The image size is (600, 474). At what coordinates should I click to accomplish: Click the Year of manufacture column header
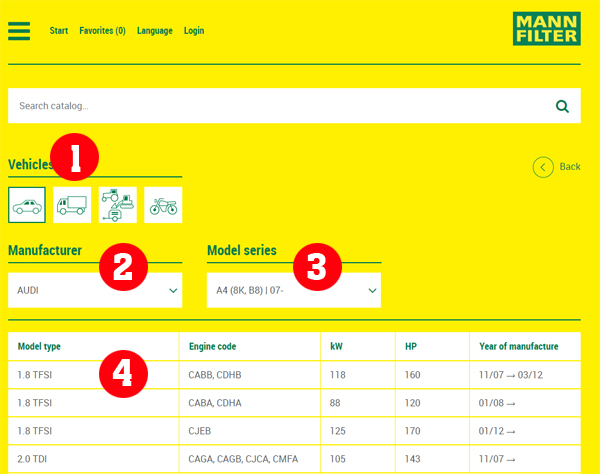(518, 347)
